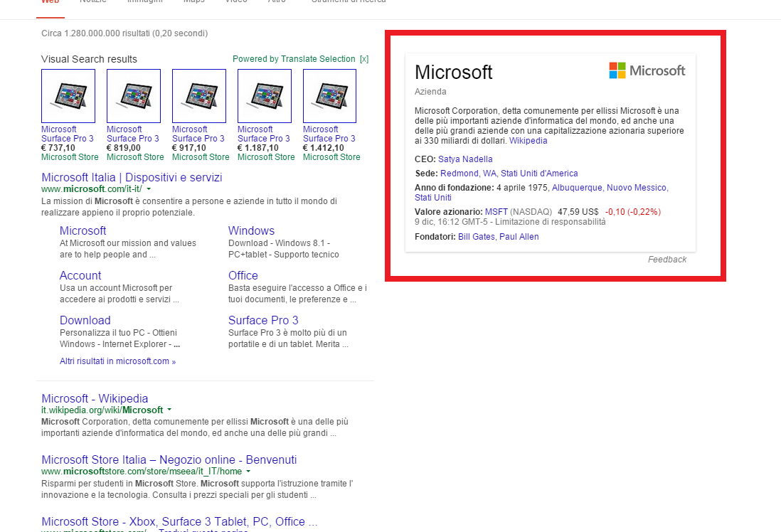Follow Wikipedia link in knowledge panel description

tap(528, 141)
